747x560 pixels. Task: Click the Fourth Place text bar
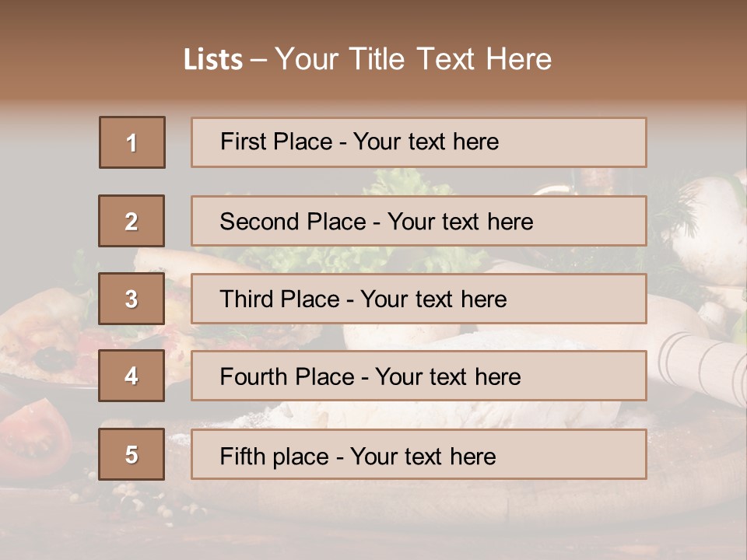419,376
